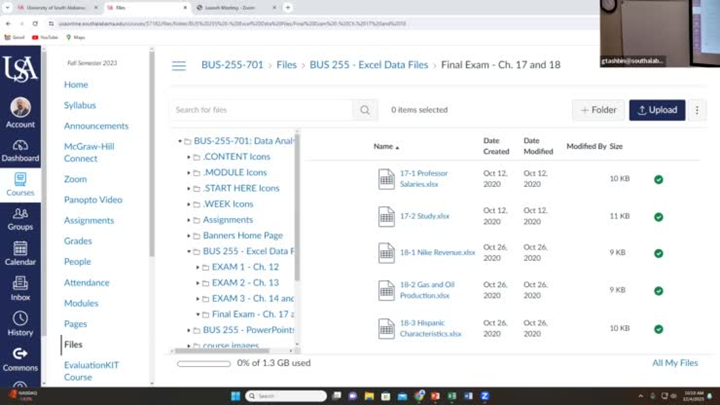Open McGraw-Hill Connect in course menu
The image size is (720, 405).
(x=89, y=152)
